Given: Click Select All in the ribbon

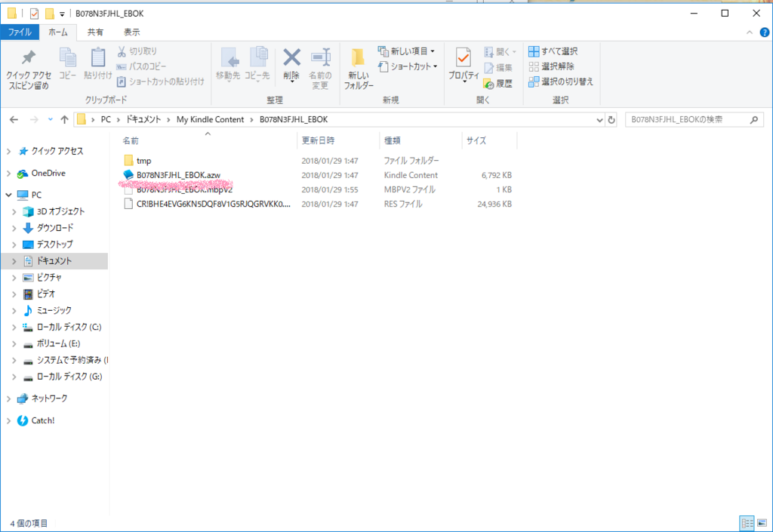Looking at the screenshot, I should tap(553, 51).
